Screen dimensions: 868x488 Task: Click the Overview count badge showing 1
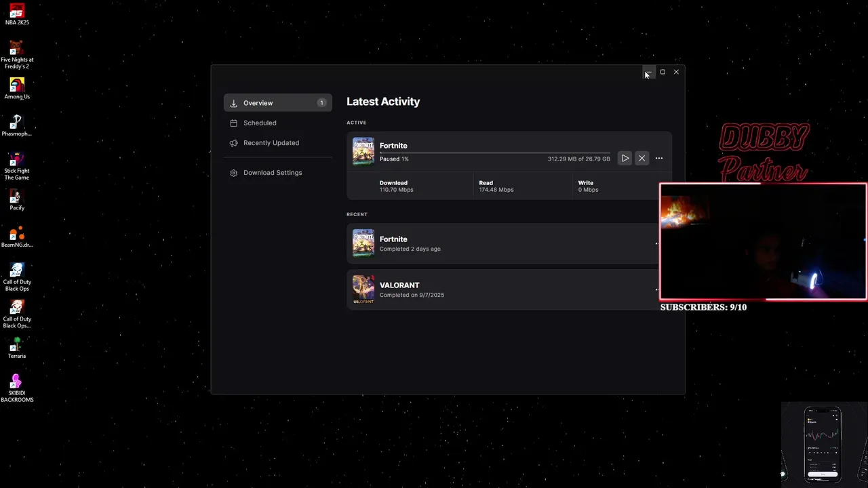pyautogui.click(x=321, y=103)
